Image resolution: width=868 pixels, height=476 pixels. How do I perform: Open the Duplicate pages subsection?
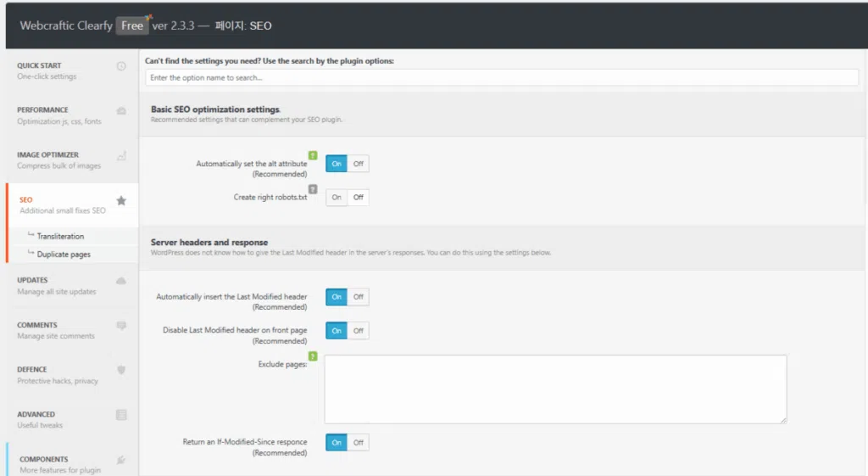coord(64,255)
